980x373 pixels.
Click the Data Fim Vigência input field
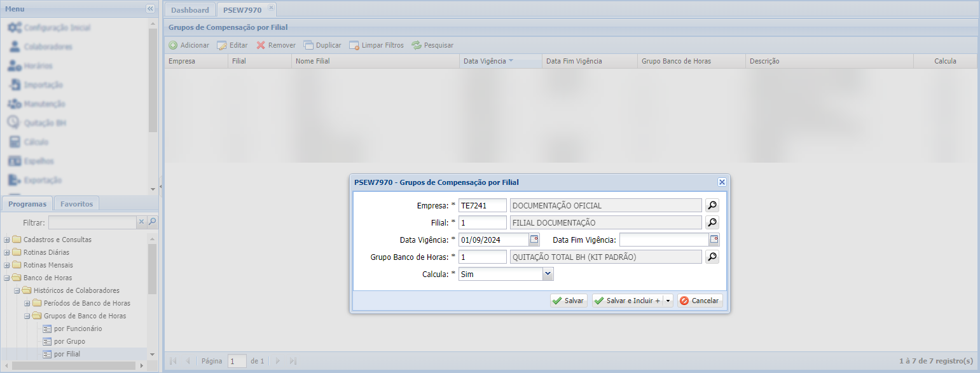tap(663, 240)
